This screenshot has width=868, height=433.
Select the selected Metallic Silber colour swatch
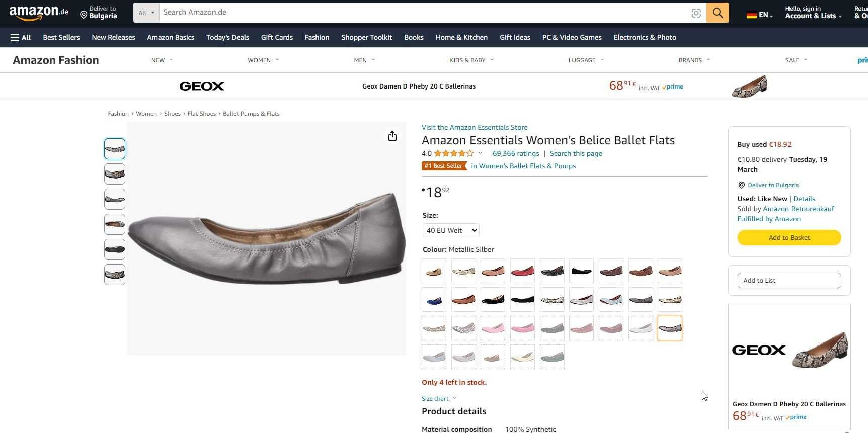[670, 328]
